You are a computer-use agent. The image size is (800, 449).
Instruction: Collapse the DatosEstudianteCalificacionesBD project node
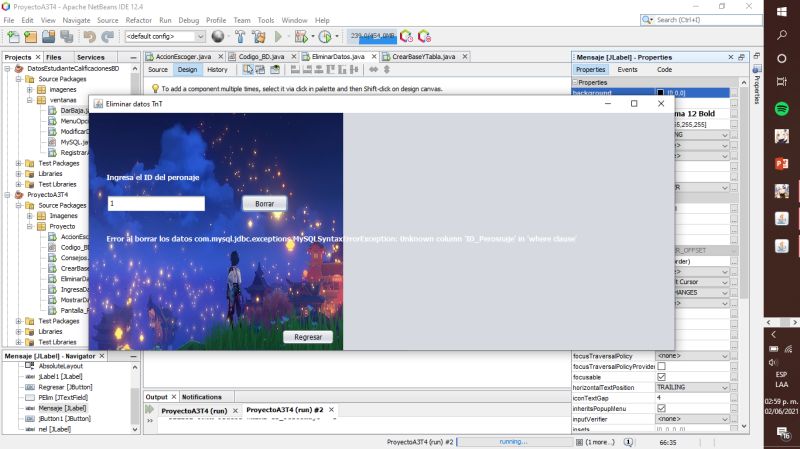coord(8,68)
